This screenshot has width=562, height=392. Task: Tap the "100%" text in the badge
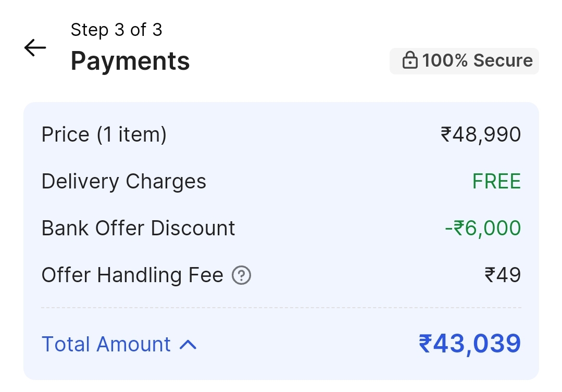pyautogui.click(x=445, y=61)
